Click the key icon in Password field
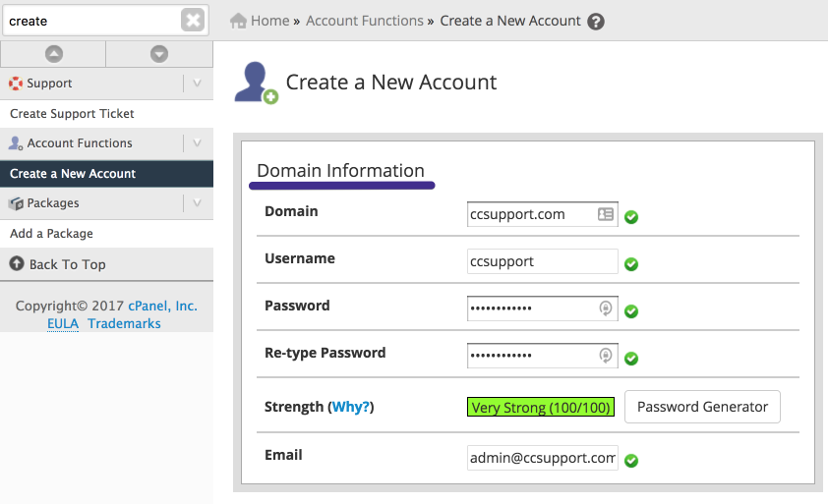 click(x=606, y=308)
